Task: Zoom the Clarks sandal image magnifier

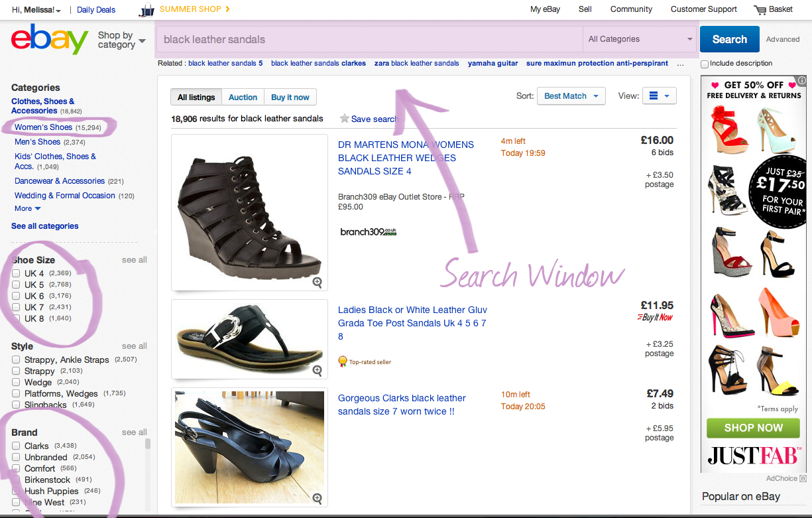Action: point(318,498)
